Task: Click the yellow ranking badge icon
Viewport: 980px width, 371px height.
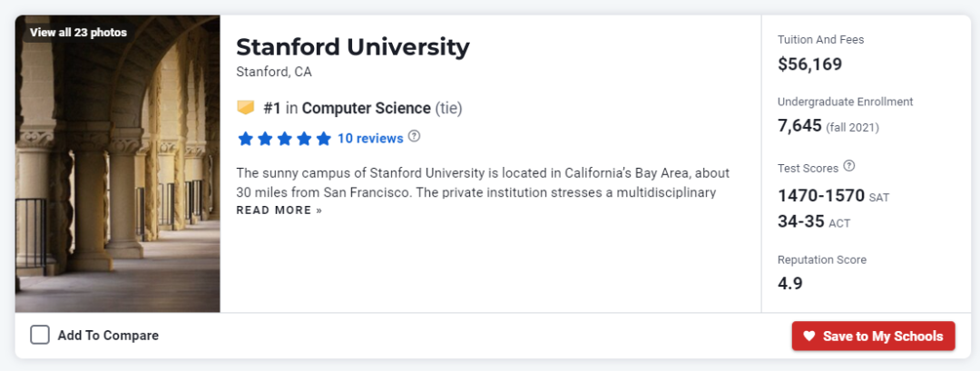Action: pos(246,108)
